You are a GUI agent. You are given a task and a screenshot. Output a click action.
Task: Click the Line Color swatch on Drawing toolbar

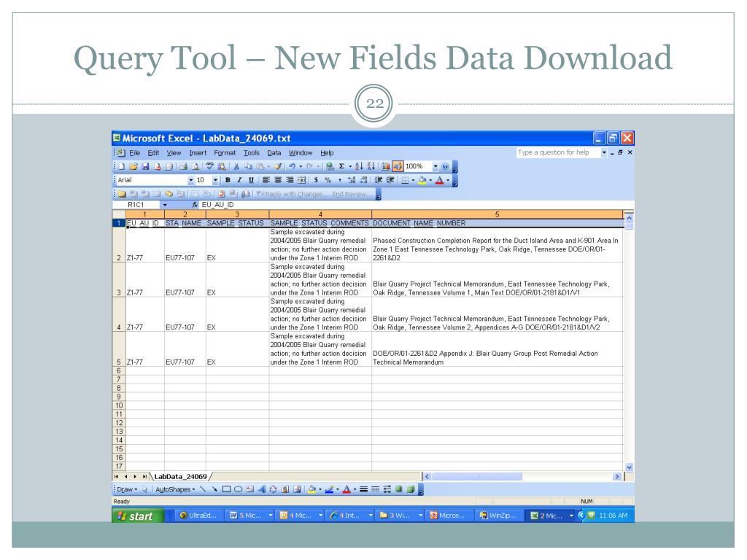[x=329, y=489]
